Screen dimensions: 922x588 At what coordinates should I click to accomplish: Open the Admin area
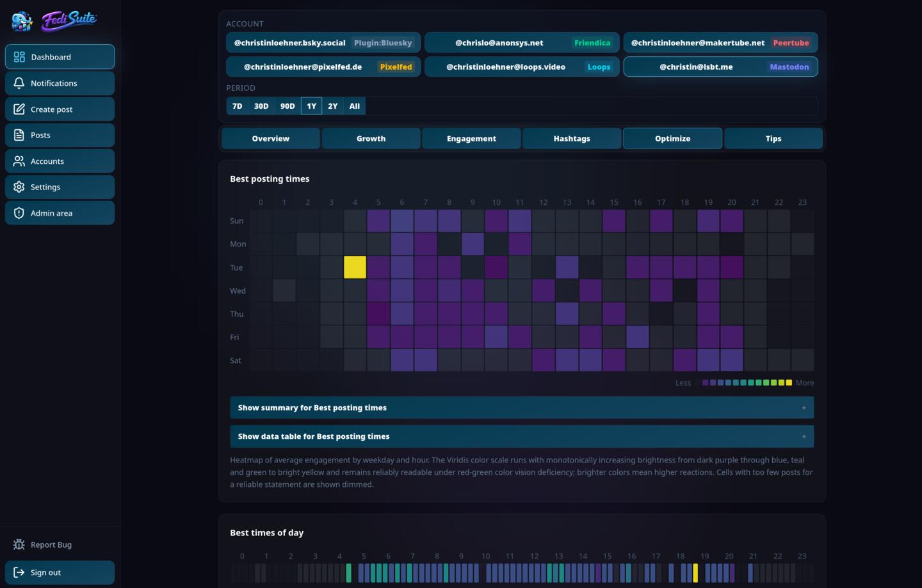point(60,213)
